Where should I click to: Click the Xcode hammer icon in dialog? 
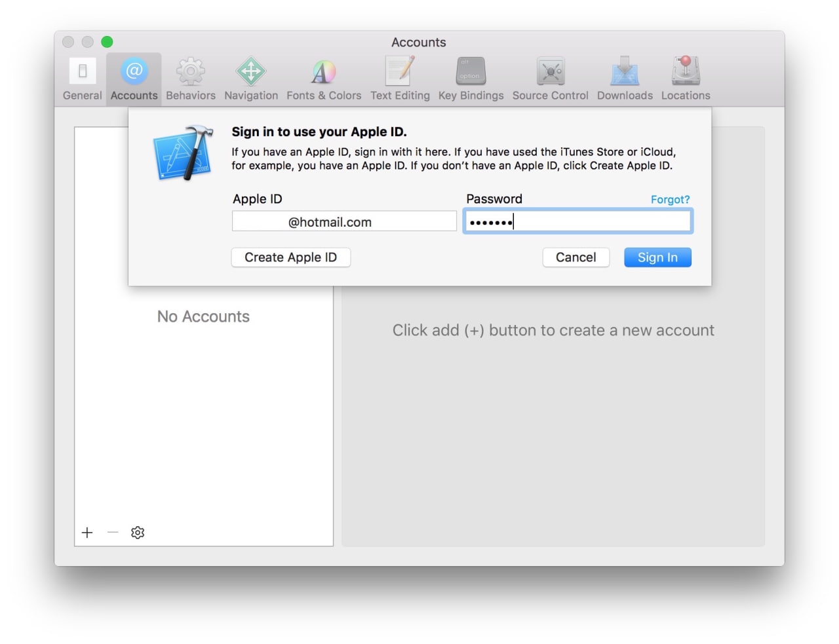(183, 153)
